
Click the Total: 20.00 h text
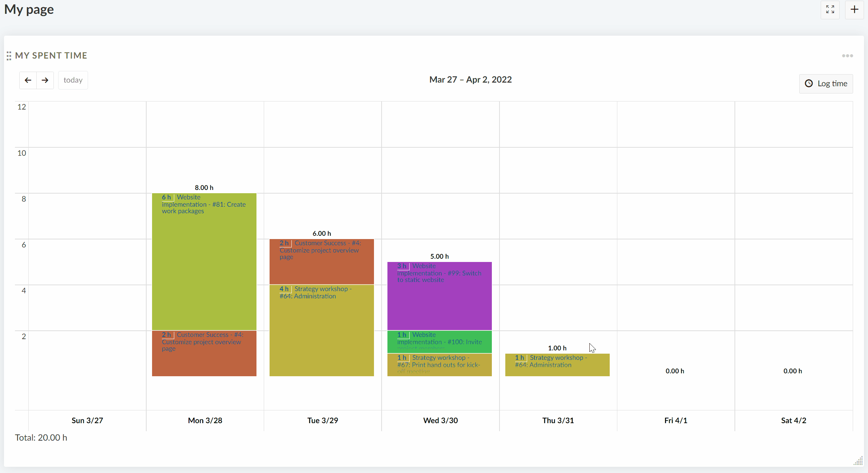(41, 437)
